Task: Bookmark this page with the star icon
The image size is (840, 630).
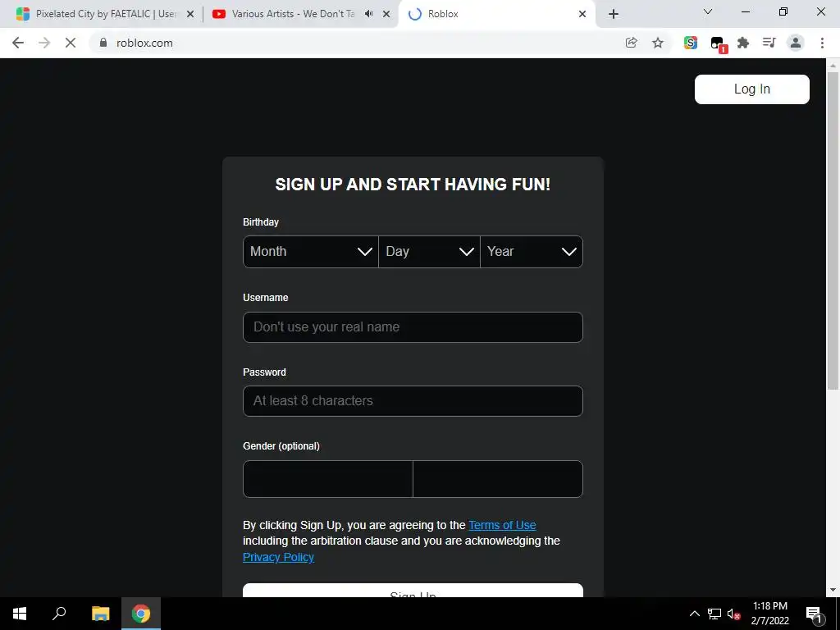Action: 658,43
